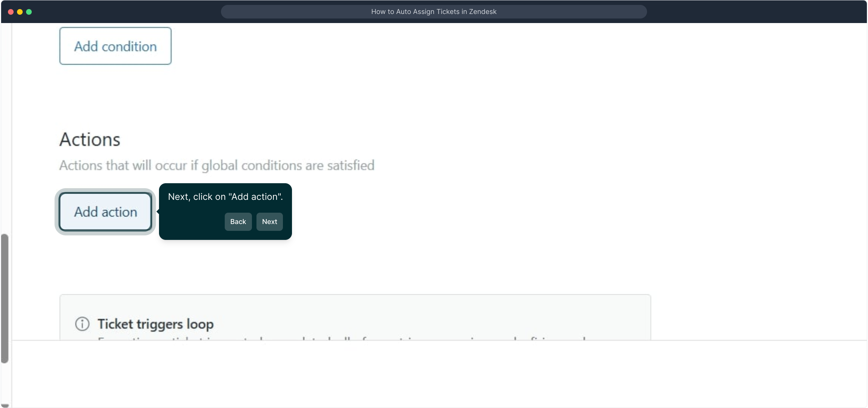Click the title bar reading How to Auto Assign Tickets
The height and width of the screenshot is (408, 868).
[434, 12]
